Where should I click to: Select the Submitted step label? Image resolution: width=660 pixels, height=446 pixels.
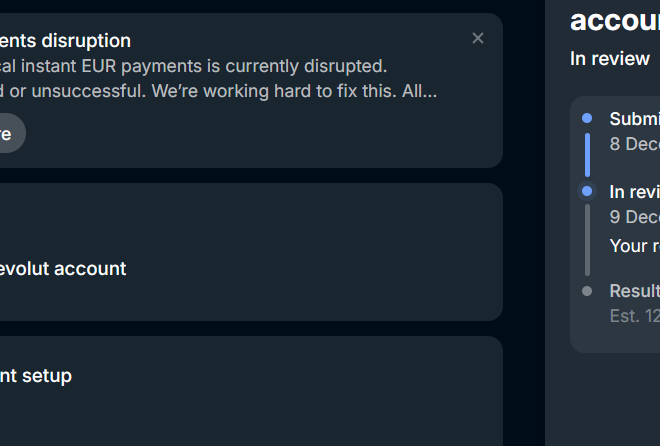pos(634,118)
